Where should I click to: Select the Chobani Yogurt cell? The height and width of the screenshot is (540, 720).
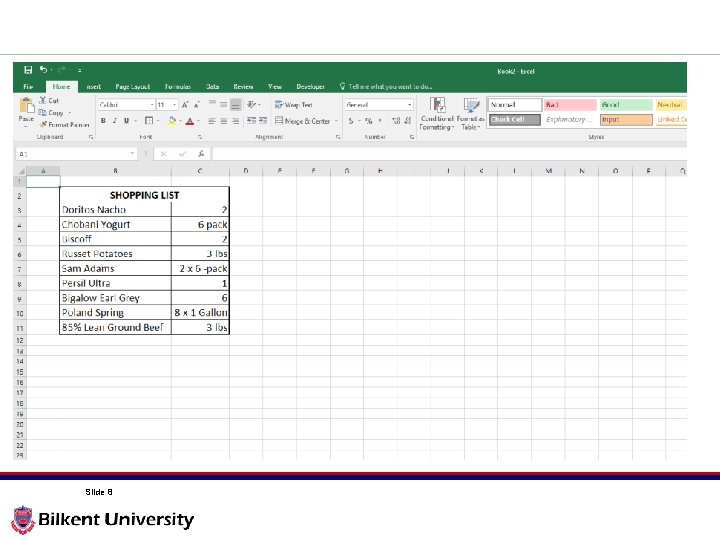coord(115,225)
